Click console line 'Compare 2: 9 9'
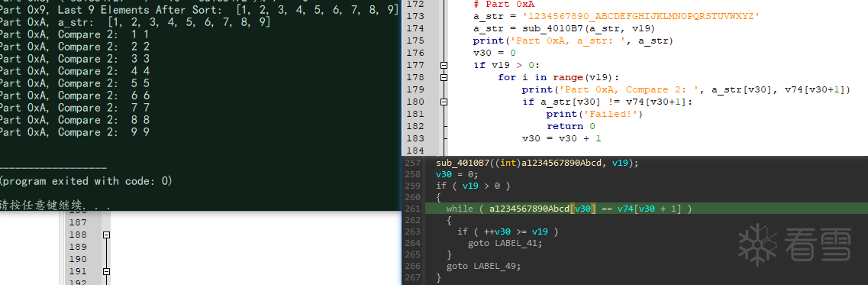 [x=74, y=132]
